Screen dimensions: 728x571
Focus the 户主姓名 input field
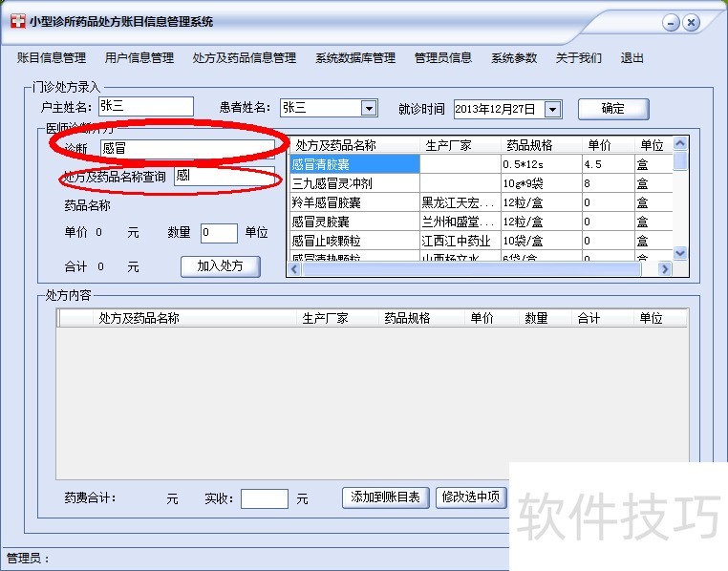click(145, 107)
